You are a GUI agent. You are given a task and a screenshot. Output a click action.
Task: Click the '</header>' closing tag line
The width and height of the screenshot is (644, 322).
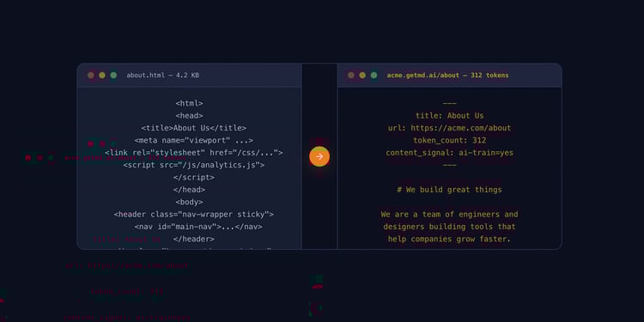[194, 239]
